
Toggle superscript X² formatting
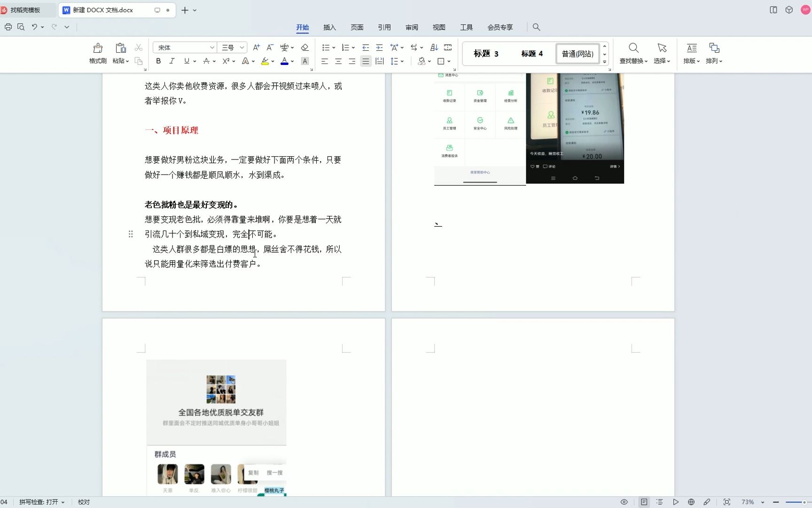tap(226, 61)
